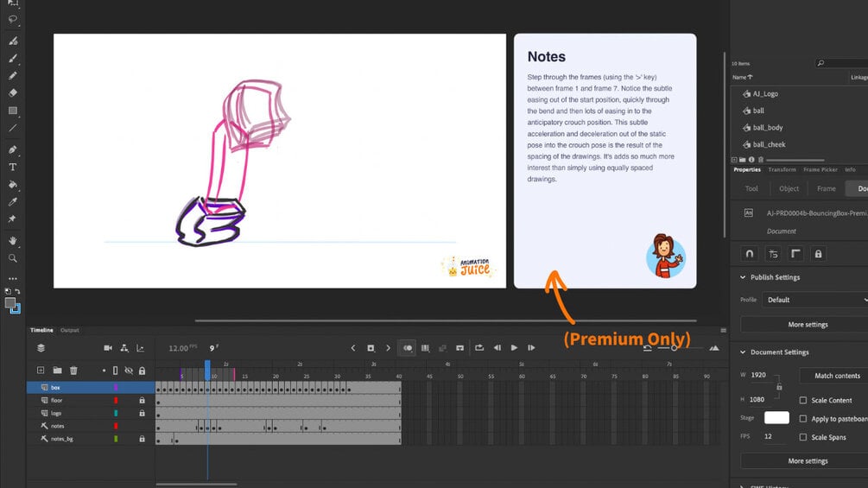Click the layer parenting view icon
This screenshot has width=868, height=488.
[124, 348]
